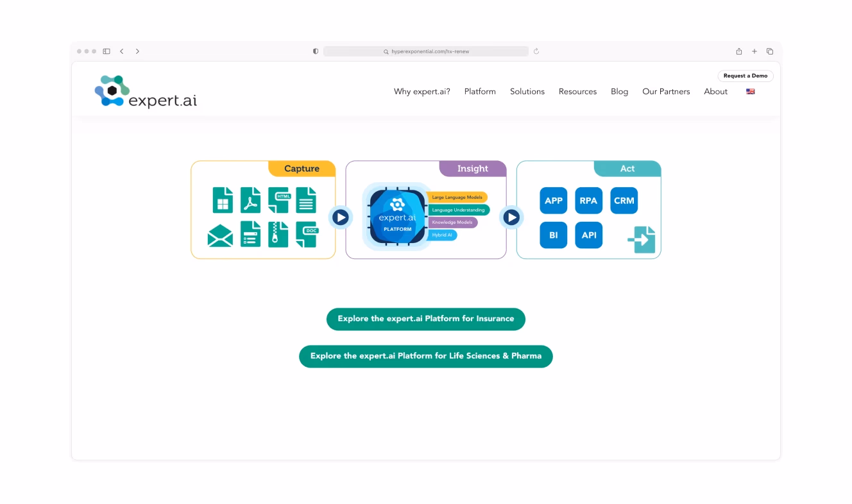852x504 pixels.
Task: Go forward with the browser forward arrow
Action: (x=137, y=51)
